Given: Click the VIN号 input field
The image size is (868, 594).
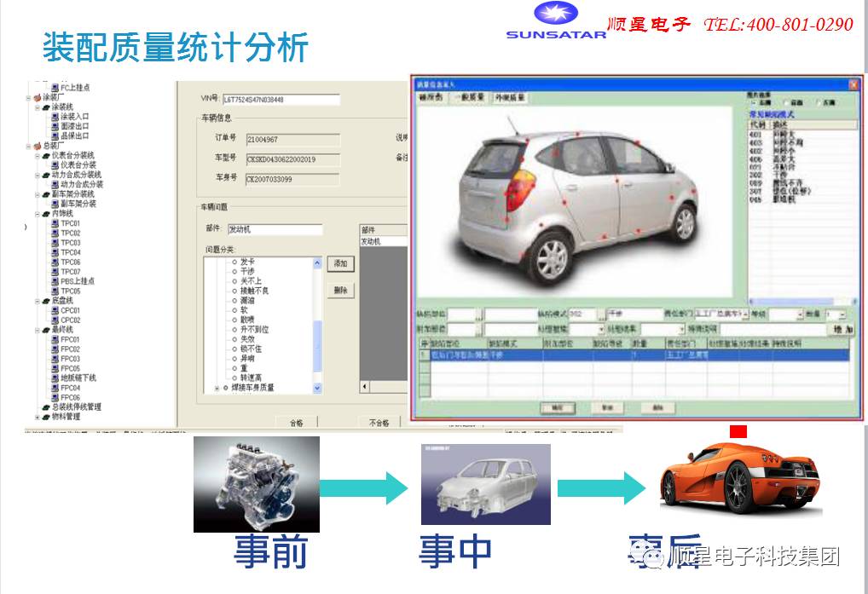Looking at the screenshot, I should [x=281, y=100].
